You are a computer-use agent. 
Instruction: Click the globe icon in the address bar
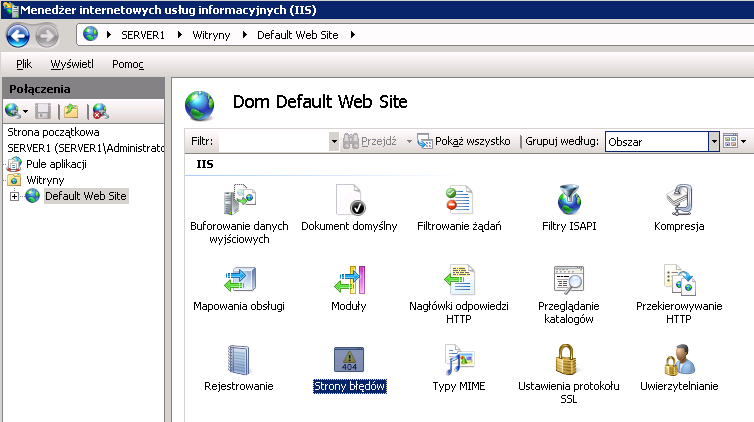[x=90, y=34]
